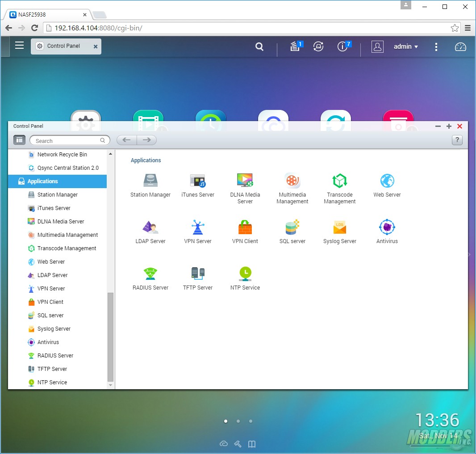Select Applications category in sidebar
The height and width of the screenshot is (454, 476).
click(x=57, y=181)
